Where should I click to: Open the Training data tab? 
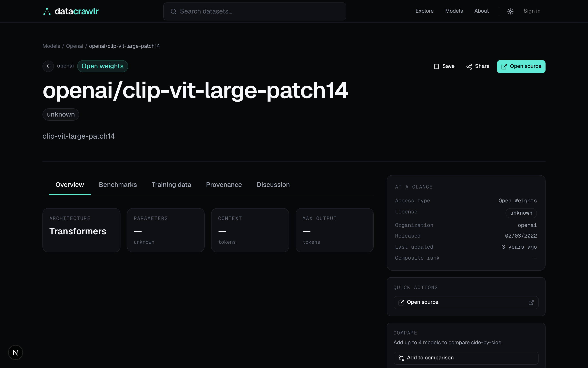point(171,185)
